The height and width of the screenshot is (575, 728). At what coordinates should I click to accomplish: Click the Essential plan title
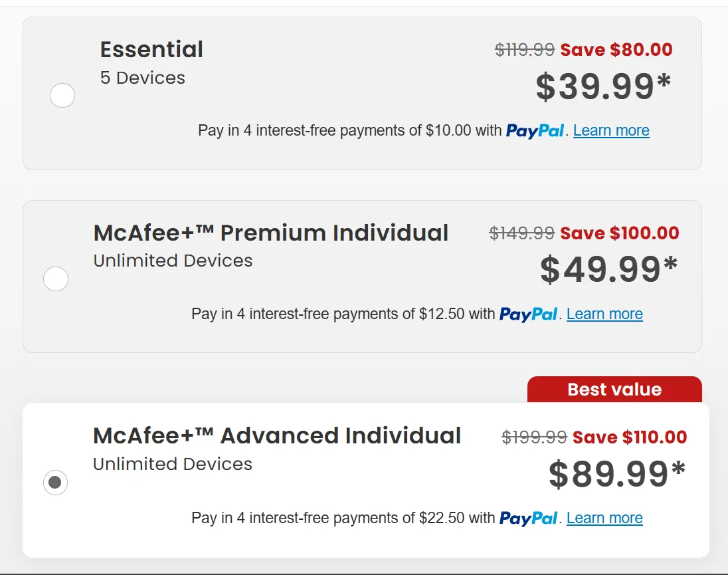[151, 49]
